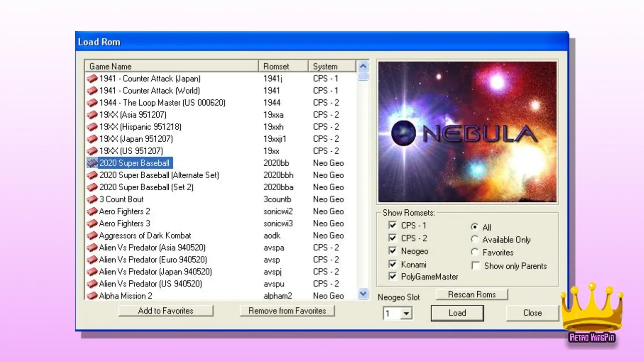The width and height of the screenshot is (644, 362).
Task: Click the ROM icon next to 3 Count Bout
Action: [92, 199]
